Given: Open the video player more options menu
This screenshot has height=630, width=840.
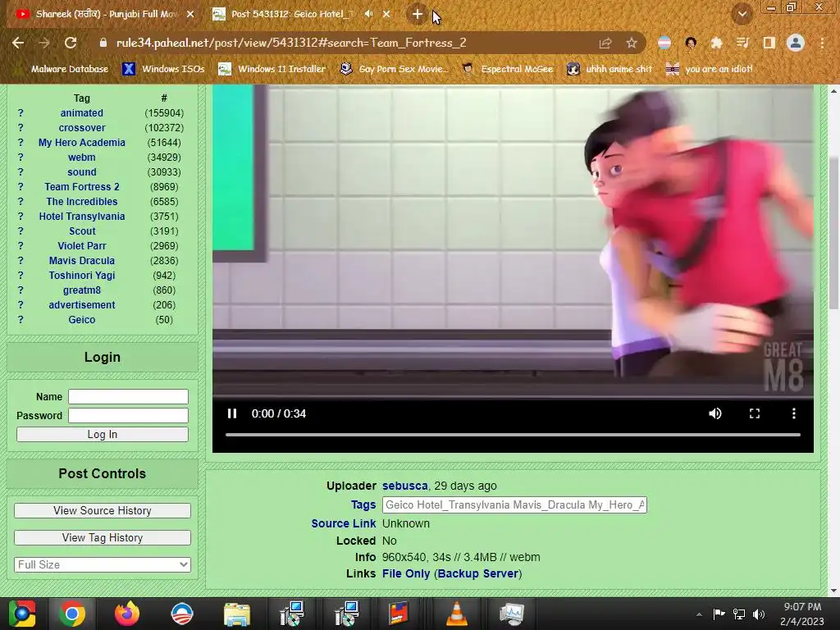Looking at the screenshot, I should 794,413.
